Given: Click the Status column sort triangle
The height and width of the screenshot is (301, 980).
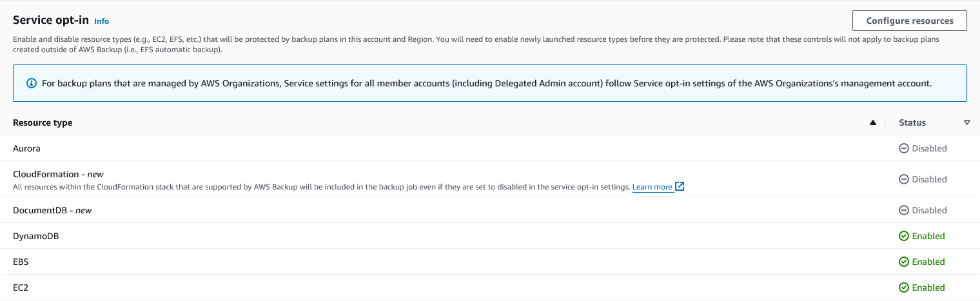Looking at the screenshot, I should coord(967,122).
